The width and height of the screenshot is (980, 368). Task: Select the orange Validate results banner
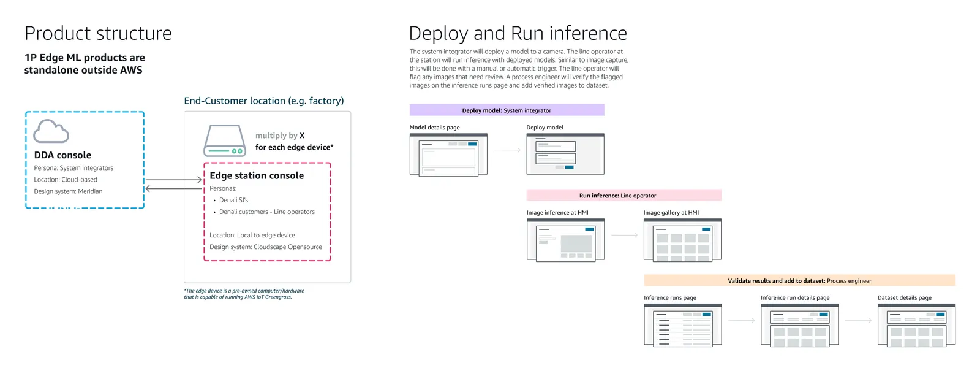(x=799, y=281)
